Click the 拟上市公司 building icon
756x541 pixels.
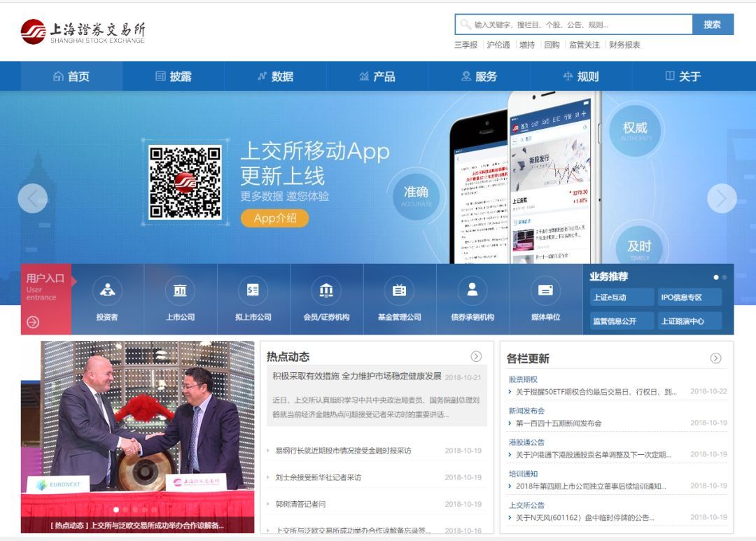click(253, 290)
